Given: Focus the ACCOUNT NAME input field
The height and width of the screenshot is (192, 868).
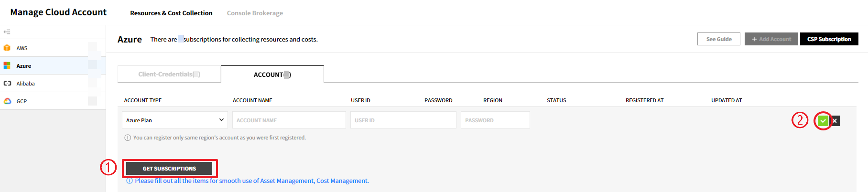Looking at the screenshot, I should pyautogui.click(x=289, y=120).
